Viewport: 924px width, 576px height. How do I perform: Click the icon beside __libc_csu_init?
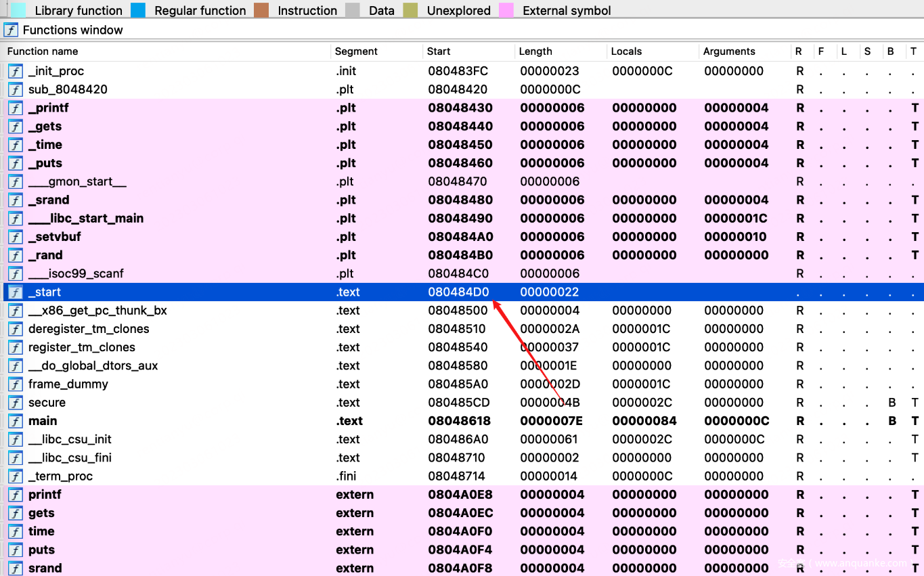[15, 439]
